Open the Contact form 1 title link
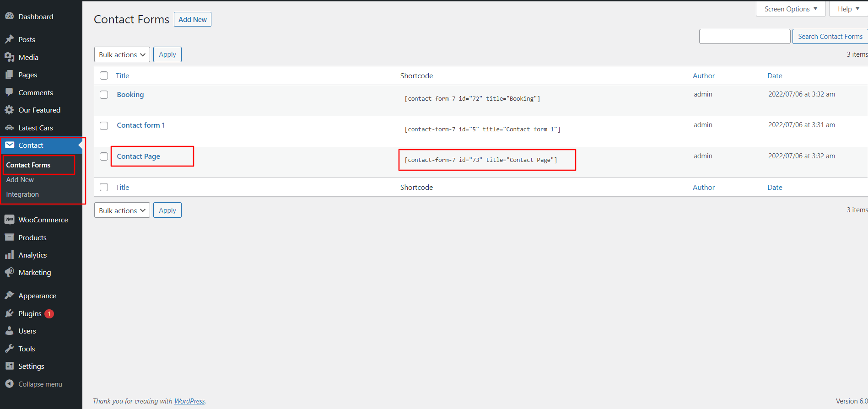 point(141,125)
